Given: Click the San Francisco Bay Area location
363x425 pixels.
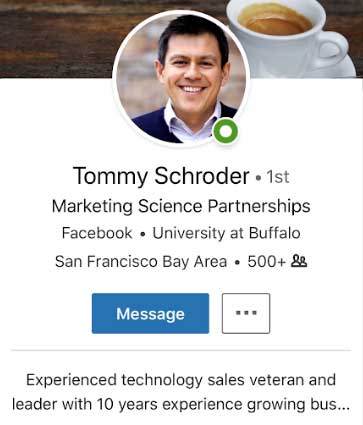Looking at the screenshot, I should click(141, 262).
